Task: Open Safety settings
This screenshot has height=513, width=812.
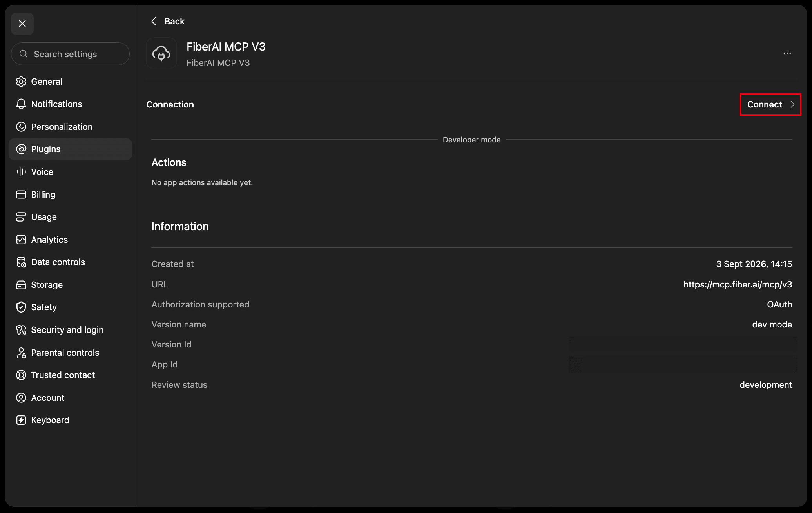Action: tap(71, 307)
